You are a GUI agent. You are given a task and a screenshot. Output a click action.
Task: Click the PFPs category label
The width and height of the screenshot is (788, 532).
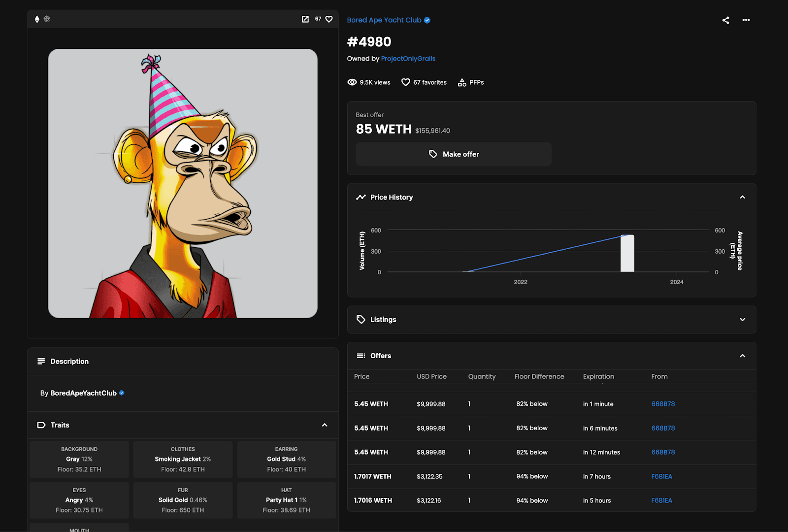point(477,82)
